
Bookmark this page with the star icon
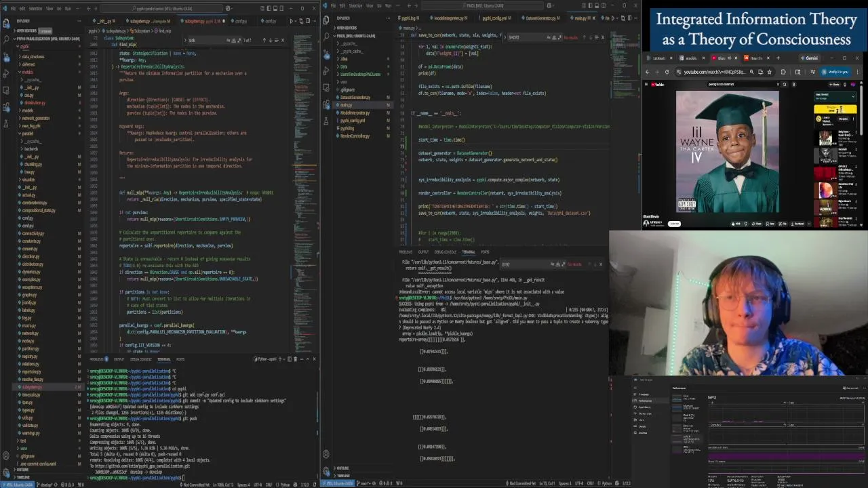point(770,72)
